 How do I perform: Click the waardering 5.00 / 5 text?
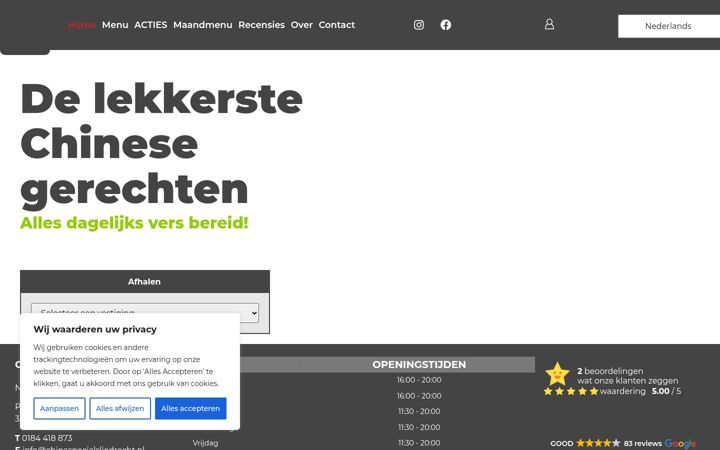pos(640,391)
